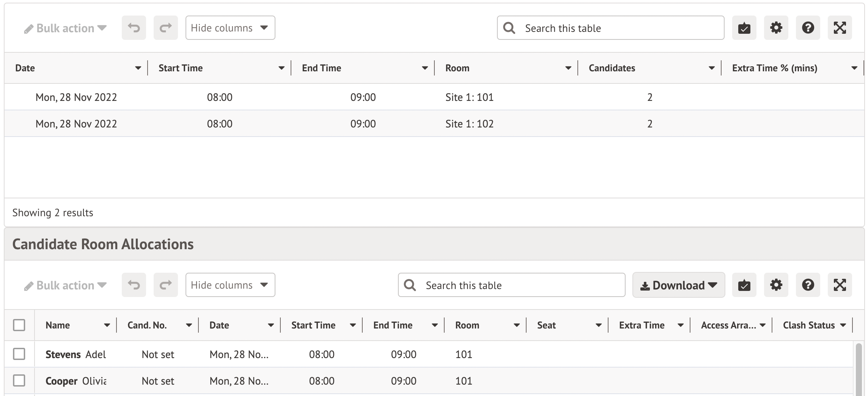Click undo icon in top table toolbar
The image size is (868, 396).
(134, 28)
